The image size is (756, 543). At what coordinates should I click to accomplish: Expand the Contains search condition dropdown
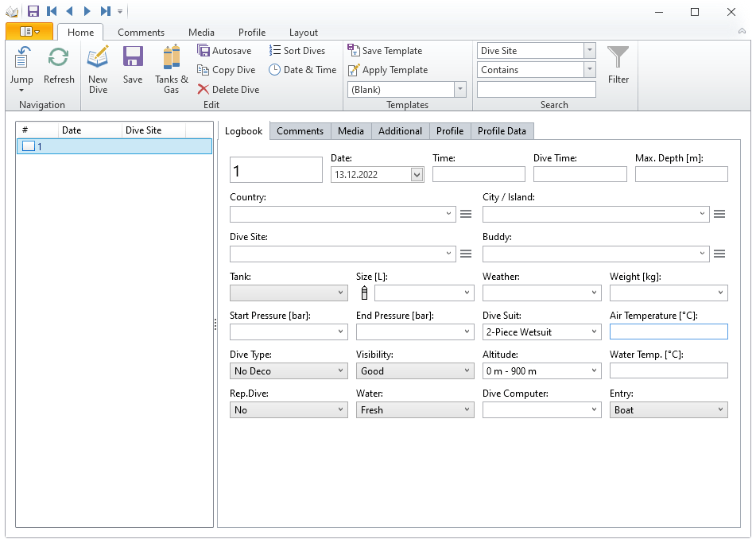coord(590,70)
